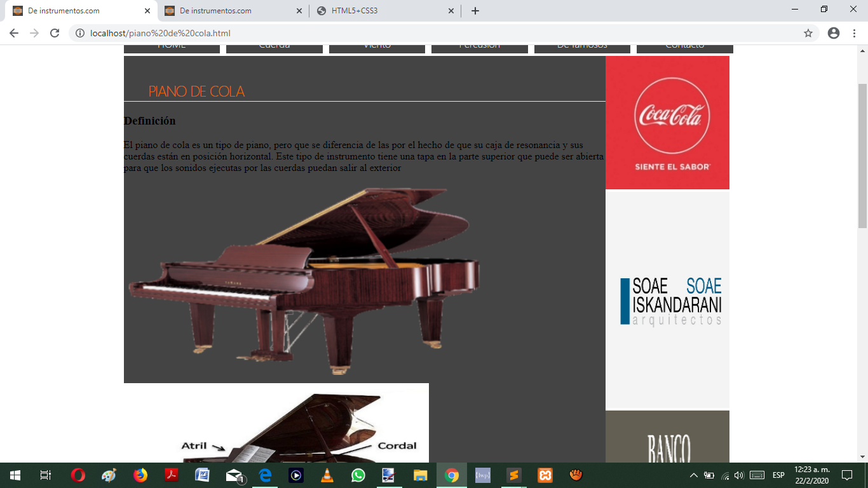
Task: Close the HTML5+CSS3 tab
Action: [x=451, y=11]
